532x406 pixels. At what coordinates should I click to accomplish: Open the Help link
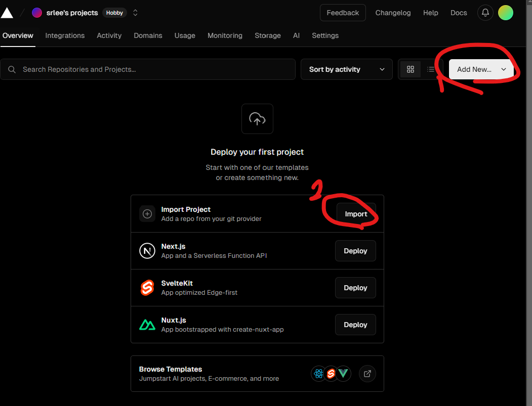click(431, 13)
